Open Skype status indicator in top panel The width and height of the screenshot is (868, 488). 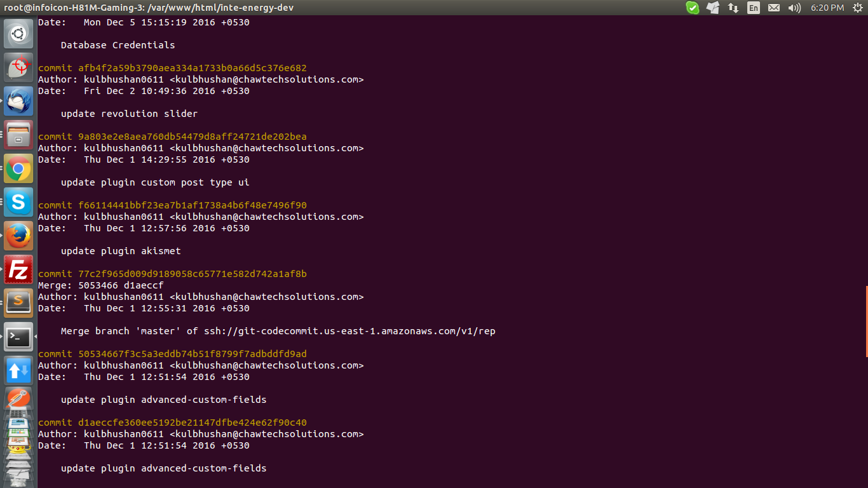693,8
